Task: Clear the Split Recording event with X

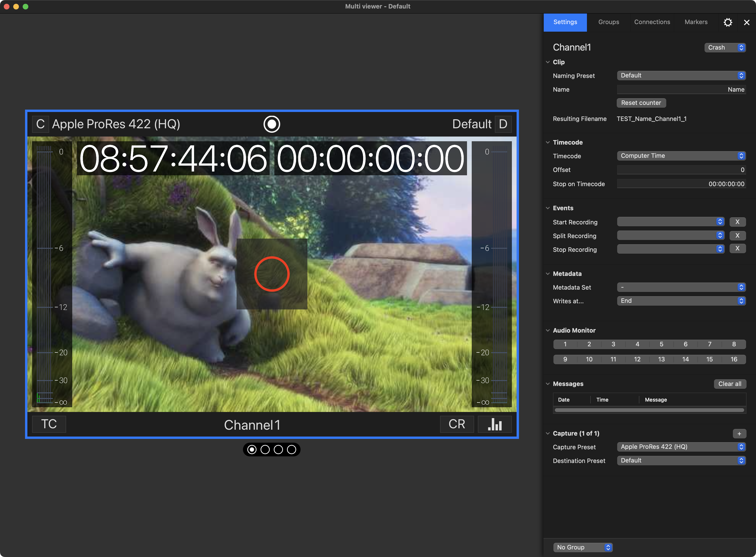Action: [737, 235]
